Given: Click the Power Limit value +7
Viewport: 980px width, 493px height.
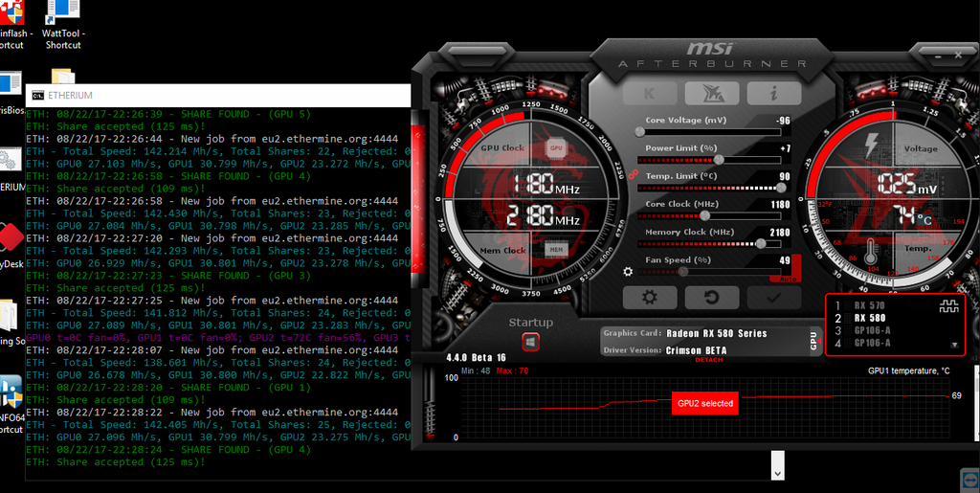Looking at the screenshot, I should click(785, 148).
